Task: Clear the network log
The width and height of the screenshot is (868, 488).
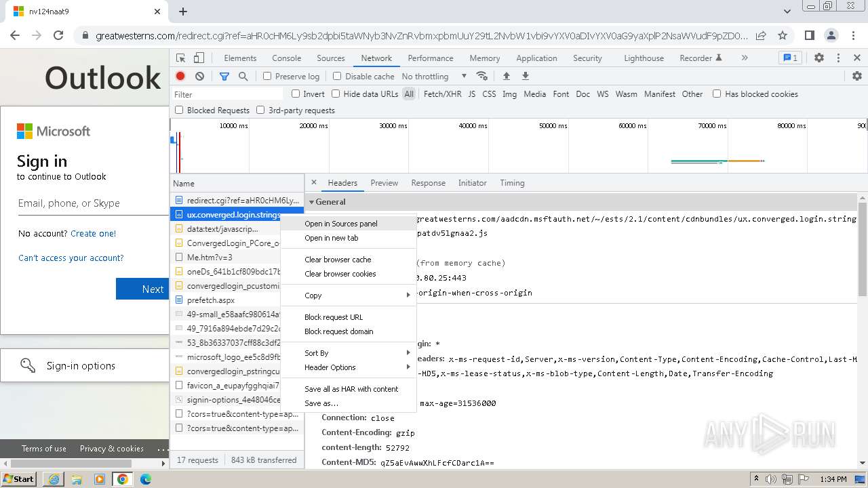Action: [199, 77]
